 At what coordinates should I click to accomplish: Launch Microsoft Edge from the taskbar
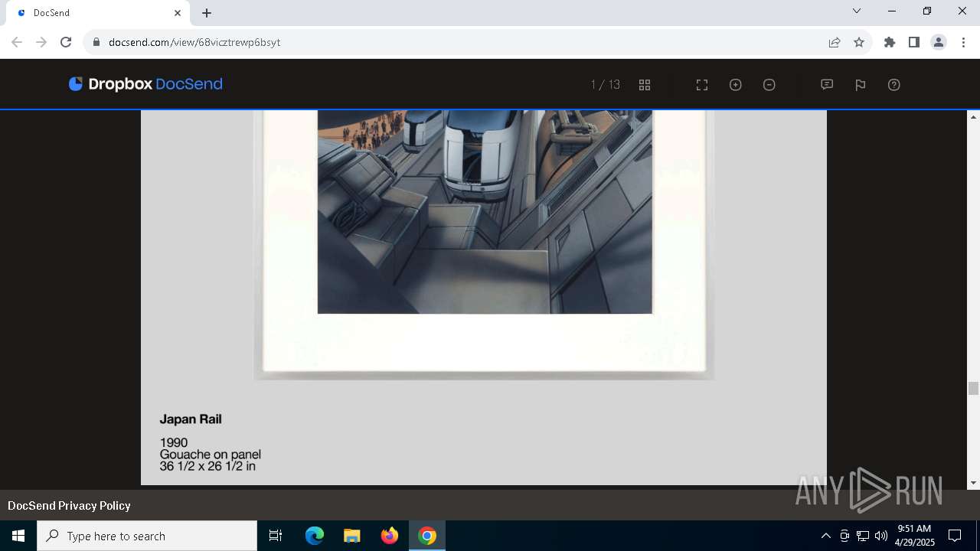click(x=315, y=536)
